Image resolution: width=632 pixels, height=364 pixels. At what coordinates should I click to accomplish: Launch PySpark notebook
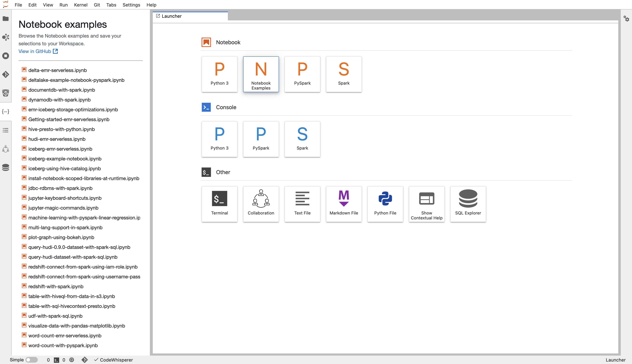tap(302, 74)
